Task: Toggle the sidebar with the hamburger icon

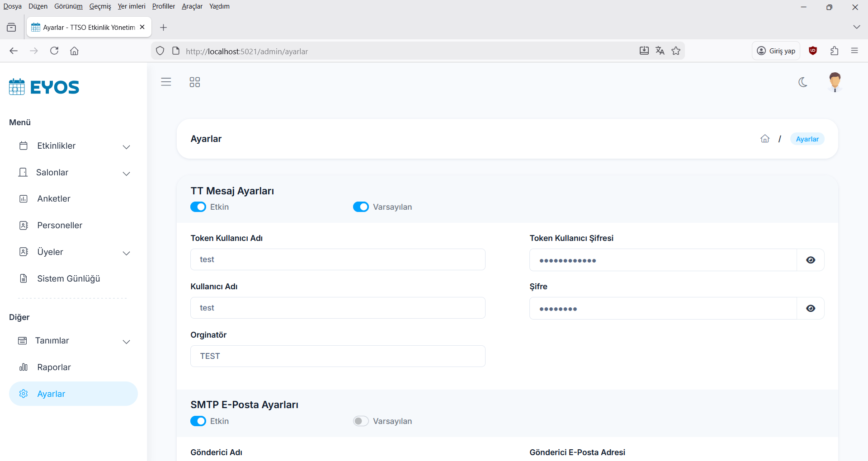Action: pos(166,82)
